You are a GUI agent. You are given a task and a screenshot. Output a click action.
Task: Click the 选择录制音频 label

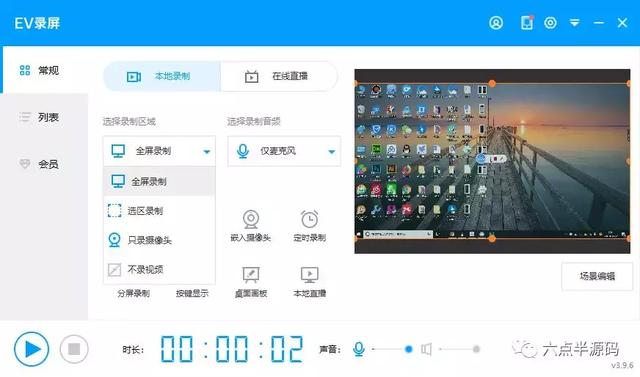coord(254,121)
